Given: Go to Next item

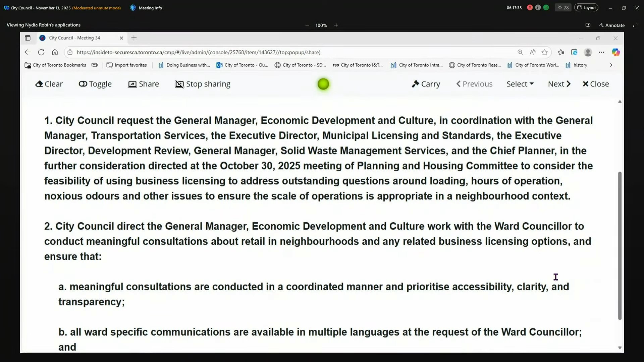Looking at the screenshot, I should pos(559,84).
